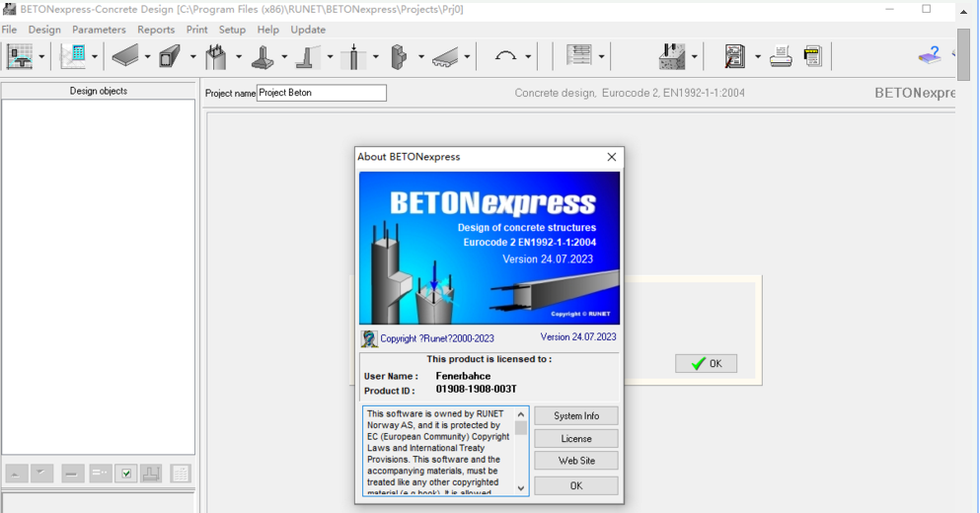
Task: Select the arc-shaped toolbar icon
Action: tap(505, 56)
